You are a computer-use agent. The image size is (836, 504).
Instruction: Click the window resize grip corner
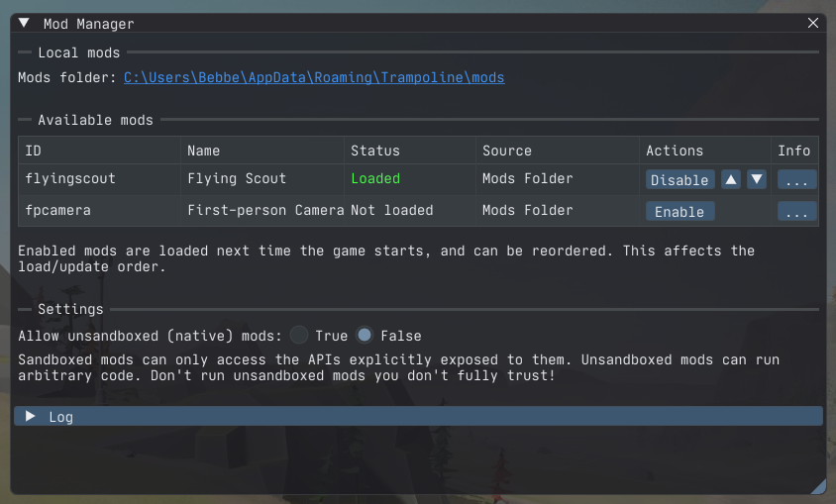(818, 486)
